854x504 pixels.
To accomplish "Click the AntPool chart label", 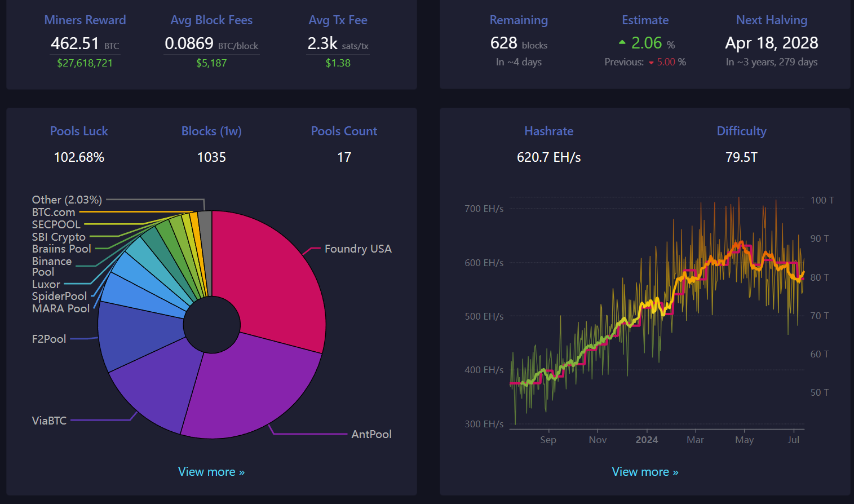I will pos(371,434).
